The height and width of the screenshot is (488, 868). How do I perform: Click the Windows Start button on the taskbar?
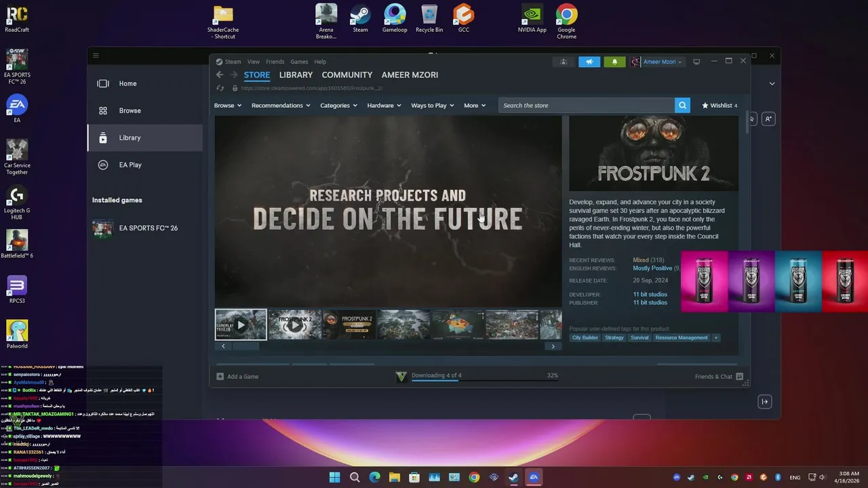[x=334, y=477]
